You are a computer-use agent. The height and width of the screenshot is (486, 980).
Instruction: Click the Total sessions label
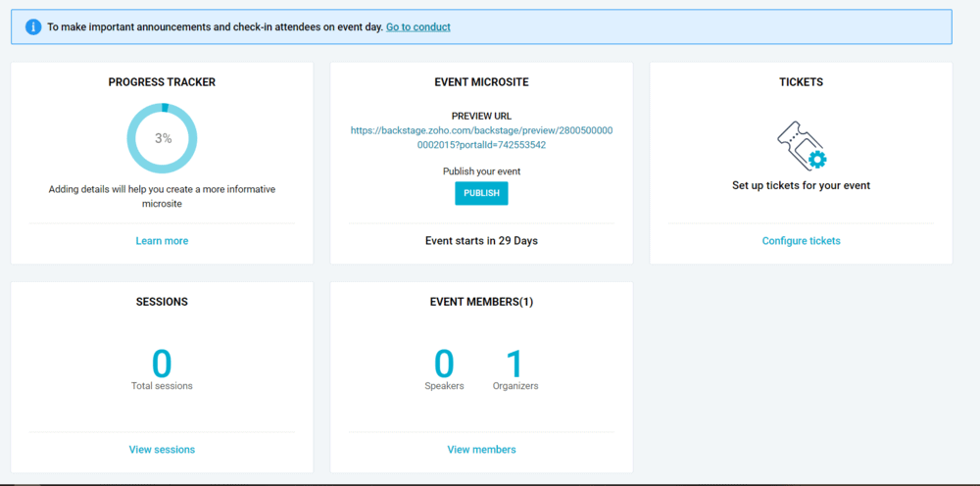(162, 386)
